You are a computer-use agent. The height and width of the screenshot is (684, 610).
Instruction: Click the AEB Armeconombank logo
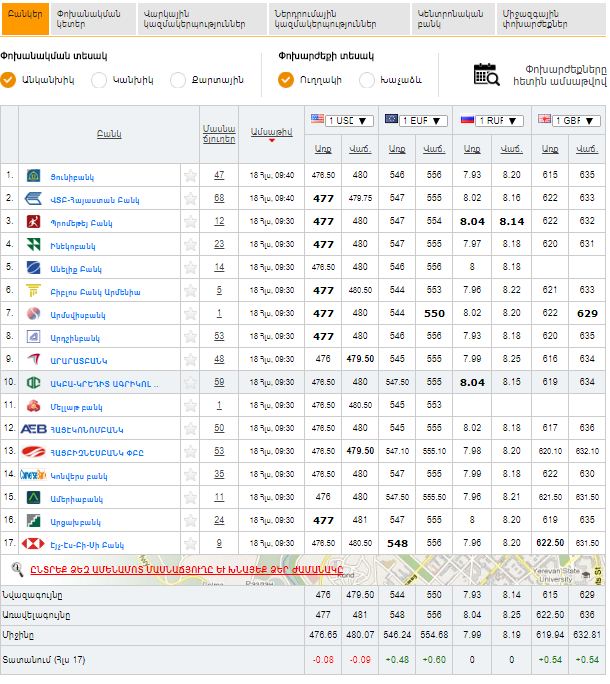pos(33,429)
